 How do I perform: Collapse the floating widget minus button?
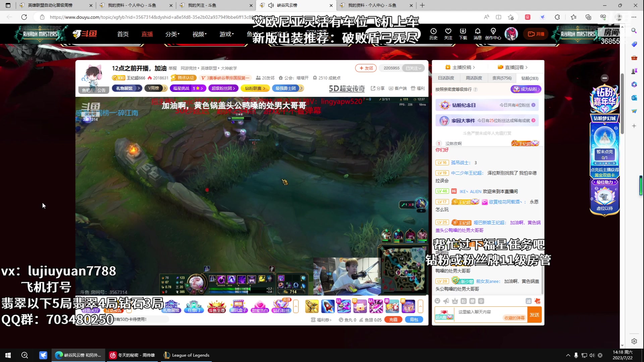[605, 78]
